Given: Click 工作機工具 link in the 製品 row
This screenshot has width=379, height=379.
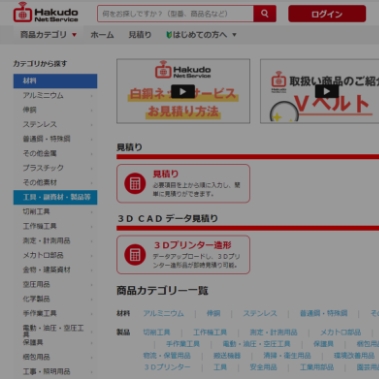Looking at the screenshot, I should pyautogui.click(x=210, y=333).
